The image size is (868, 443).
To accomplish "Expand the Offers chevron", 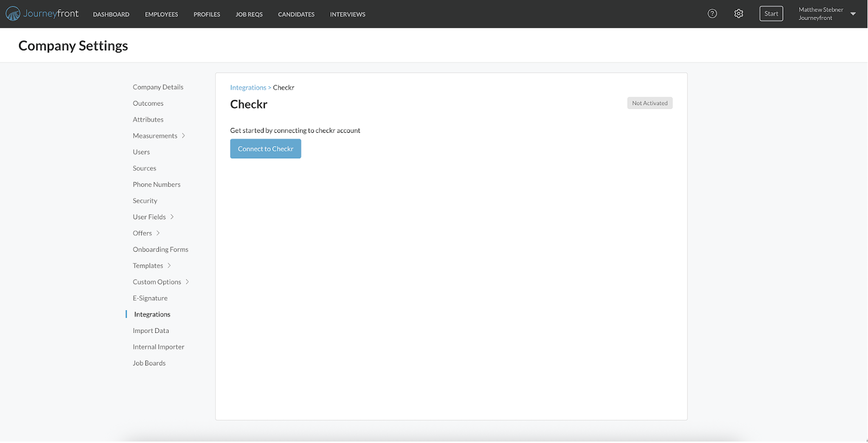I will click(x=158, y=234).
